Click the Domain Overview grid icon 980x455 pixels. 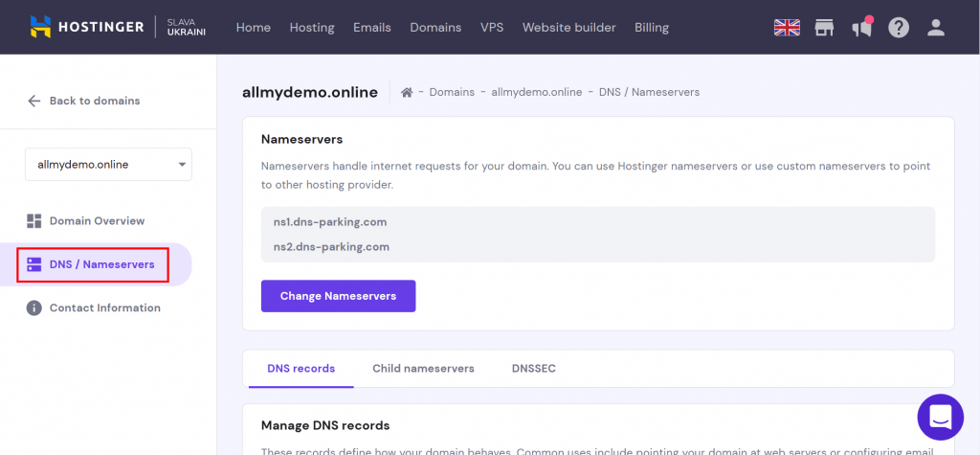click(33, 221)
